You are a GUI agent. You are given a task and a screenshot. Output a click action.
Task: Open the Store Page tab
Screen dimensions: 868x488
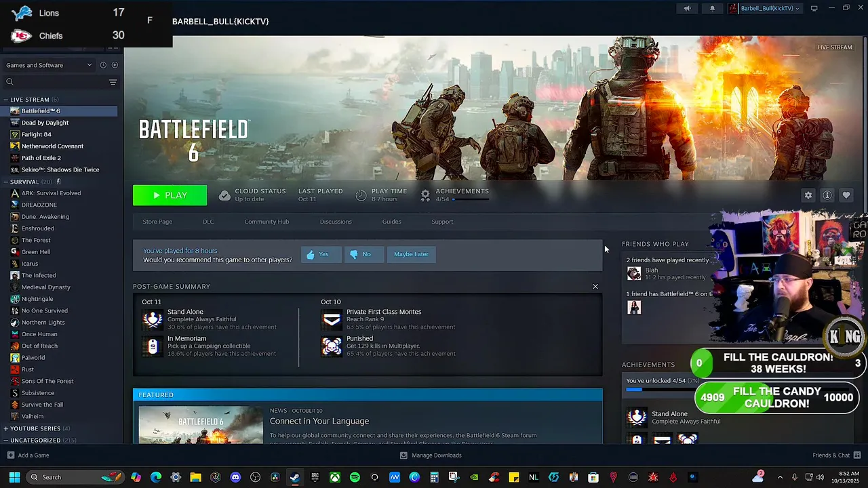tap(157, 222)
